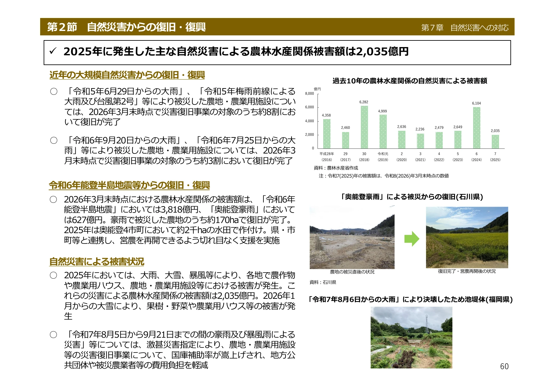The image size is (555, 392).
Task: Open the restored farmland photo
Action: click(467, 237)
